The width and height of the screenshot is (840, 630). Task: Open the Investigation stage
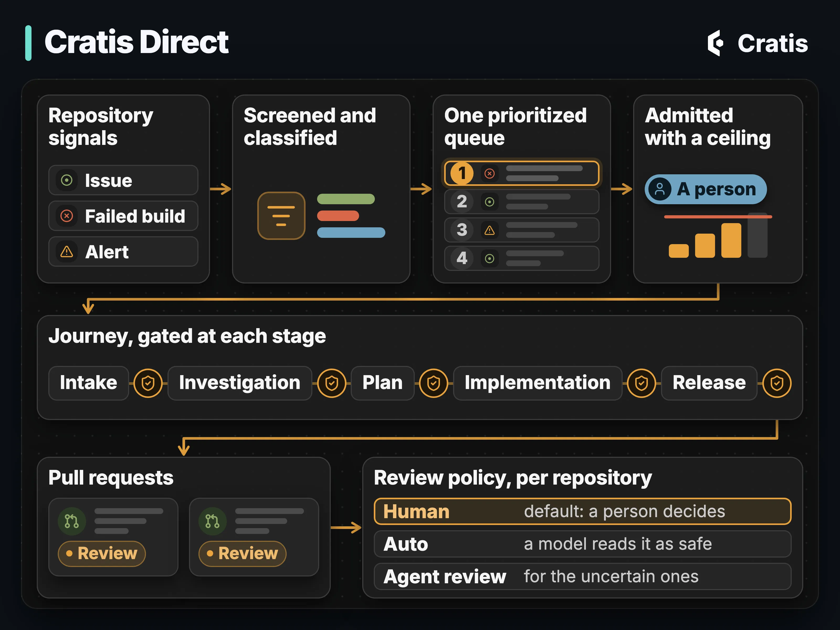pos(240,383)
